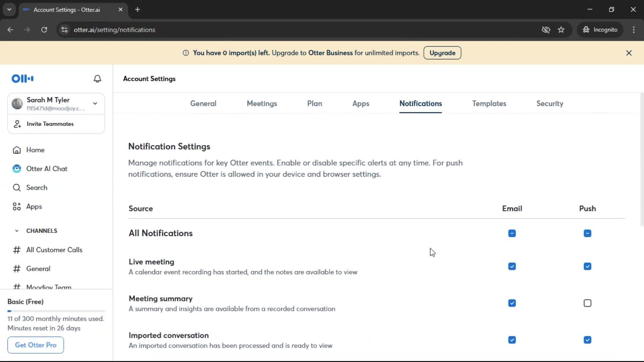This screenshot has width=644, height=362.
Task: Click the Moodjoy Team channel
Action: pyautogui.click(x=49, y=287)
